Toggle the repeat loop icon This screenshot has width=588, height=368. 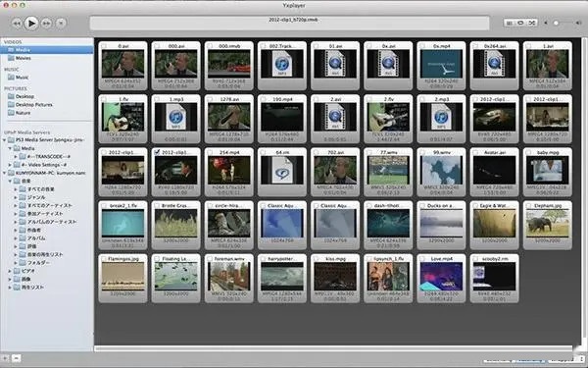[520, 23]
